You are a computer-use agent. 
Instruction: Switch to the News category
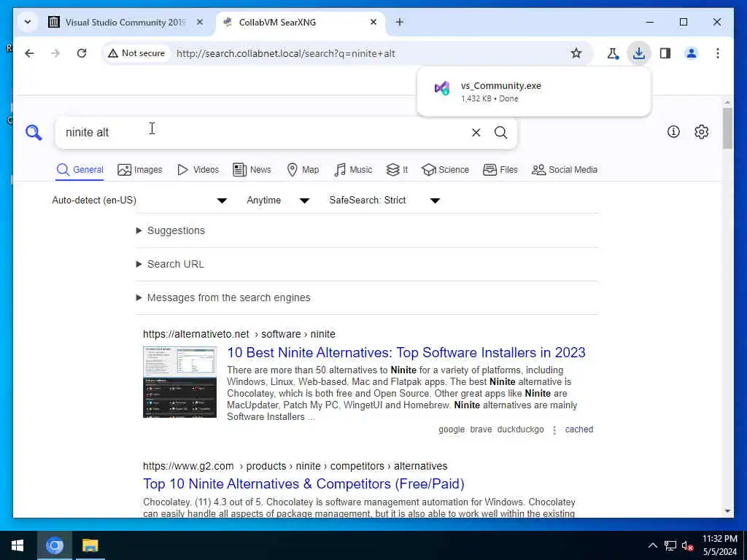click(252, 170)
